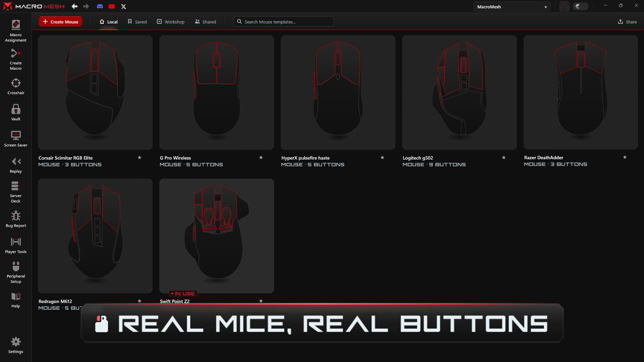Open the Screen Saver section

(16, 139)
